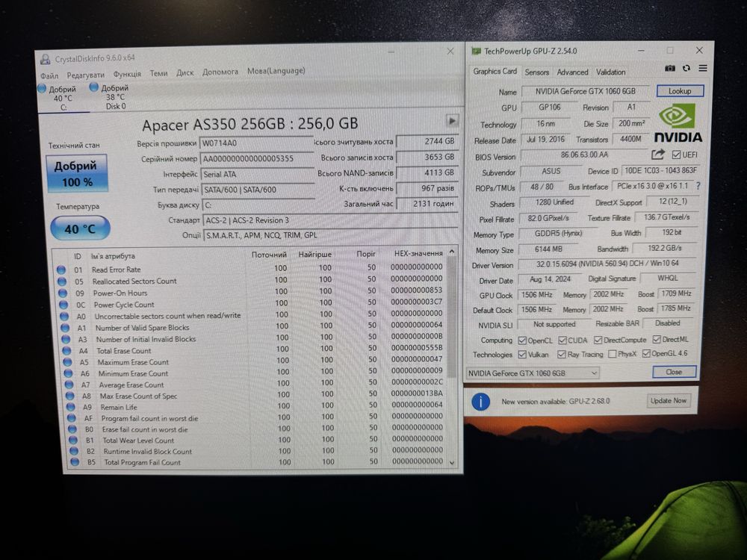Viewport: 747px width, 560px height.
Task: Switch to the Sensors tab in GPU-Z
Action: coord(537,72)
